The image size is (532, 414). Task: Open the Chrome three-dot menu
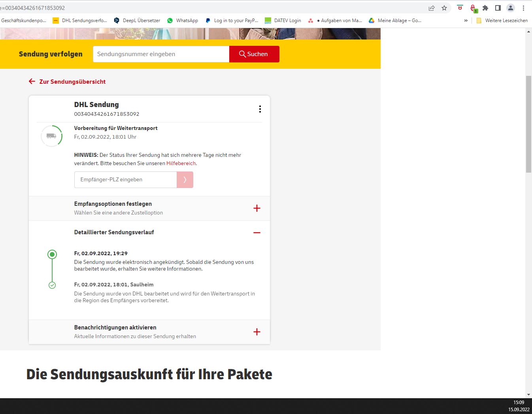click(523, 8)
